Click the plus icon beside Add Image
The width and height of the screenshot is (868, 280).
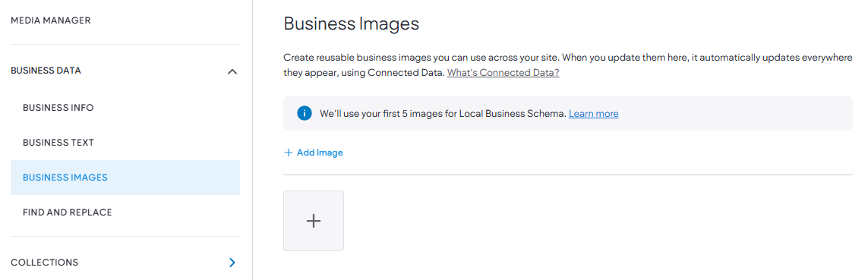(x=288, y=153)
